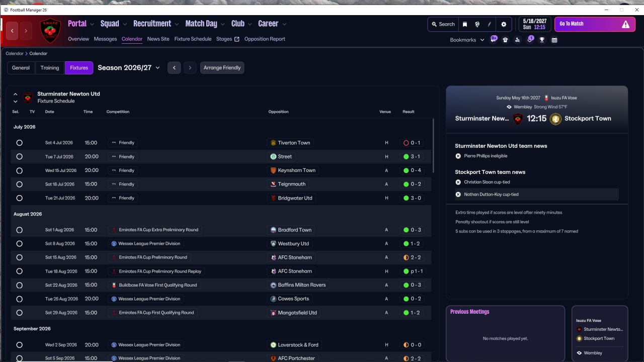This screenshot has height=362, width=644.
Task: Select the radio button for Westbury Utd fixture
Action: (x=19, y=244)
